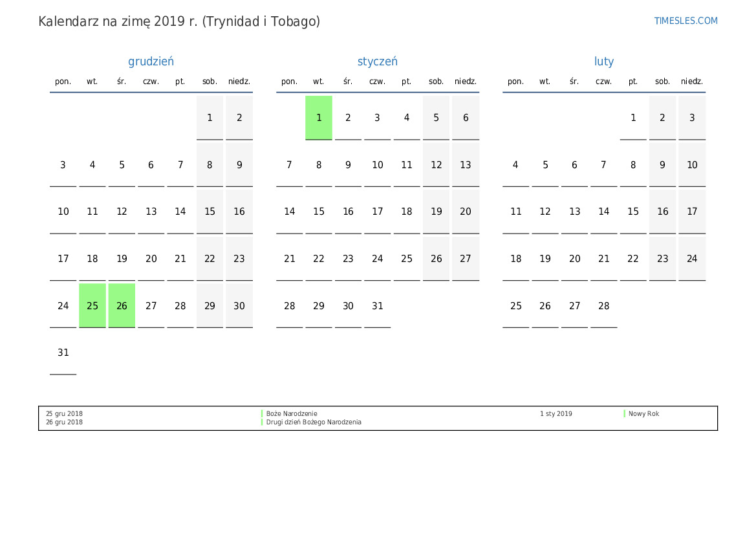This screenshot has height=535, width=756.
Task: Select January 10 in styczeń
Action: pos(378,165)
